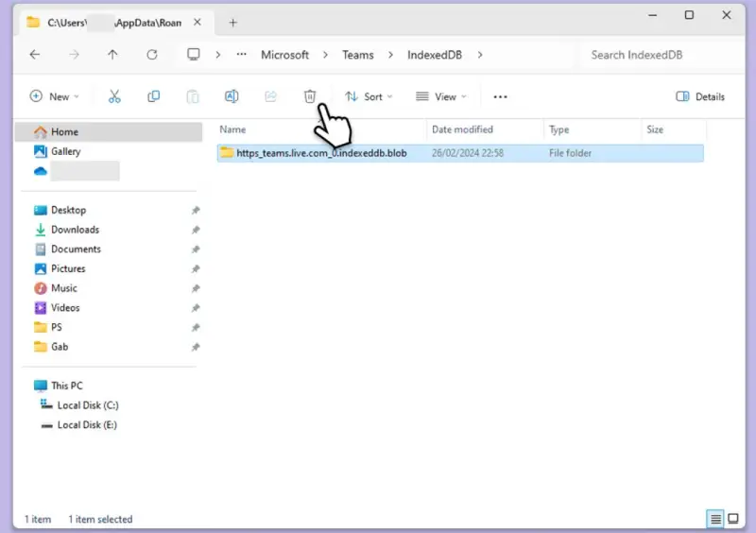Click the Delete trash can icon
The image size is (756, 533).
(x=310, y=96)
